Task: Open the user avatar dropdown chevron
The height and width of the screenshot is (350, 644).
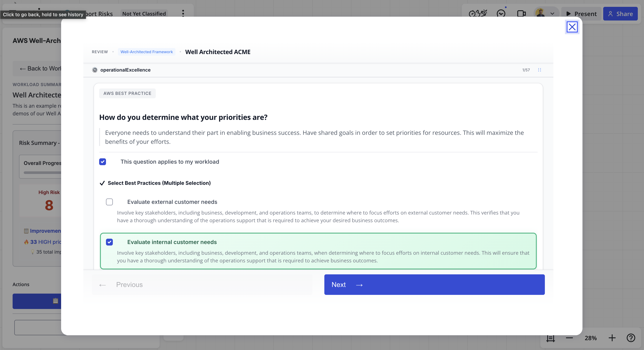Action: point(553,14)
